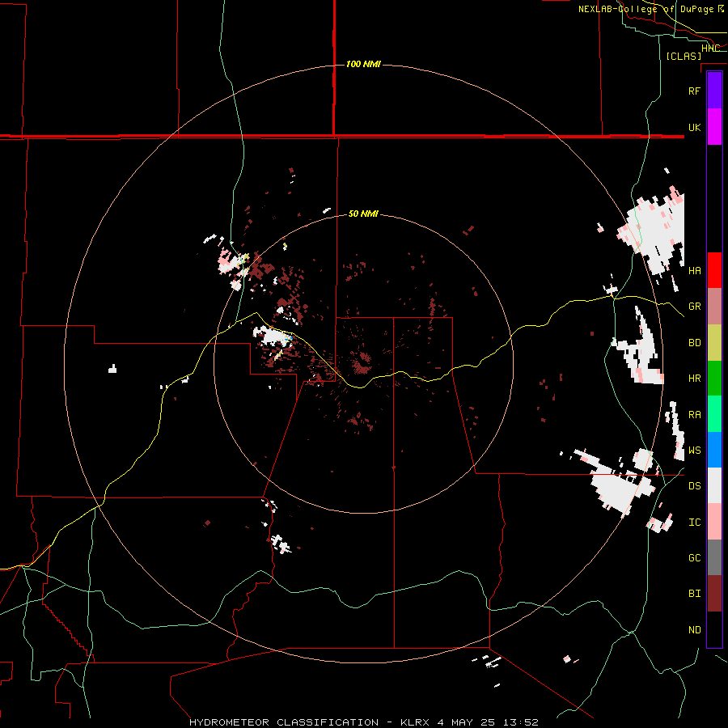728x728 pixels.
Task: Select the GR legend color block
Action: [714, 307]
